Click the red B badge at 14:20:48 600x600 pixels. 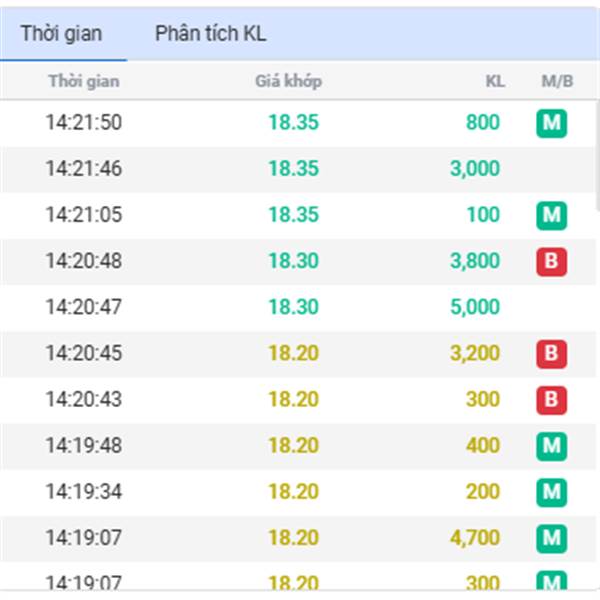click(551, 261)
